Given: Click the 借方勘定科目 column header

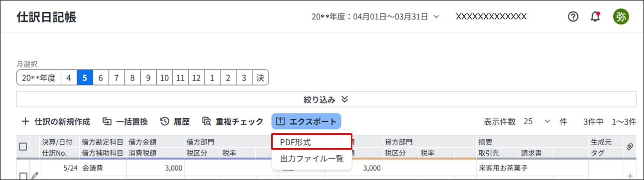Looking at the screenshot, I should click(x=103, y=142).
